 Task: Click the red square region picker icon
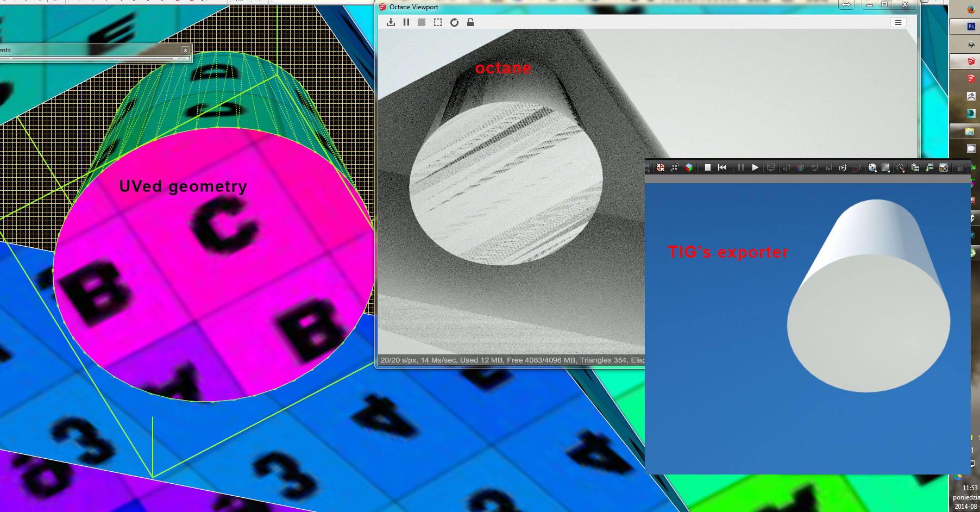coord(857,168)
